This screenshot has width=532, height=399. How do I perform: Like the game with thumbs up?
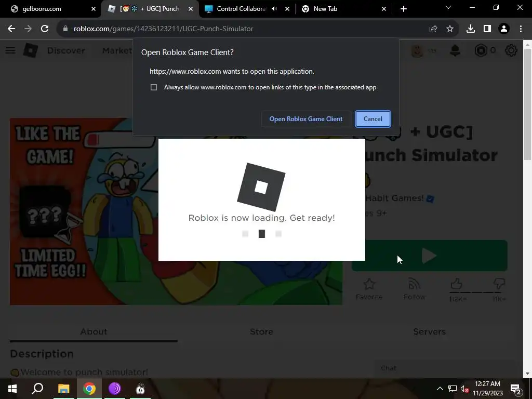[x=457, y=284]
